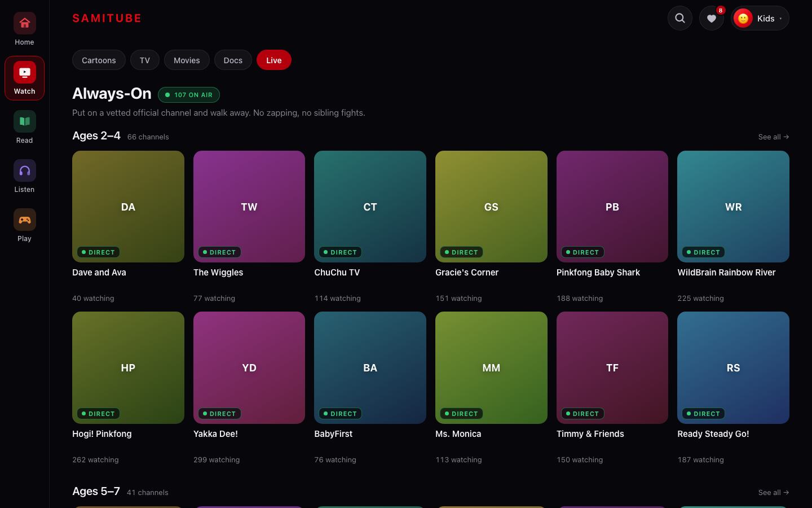Open Timmy & Friends channel thumbnail
Image resolution: width=812 pixels, height=508 pixels.
click(x=612, y=367)
